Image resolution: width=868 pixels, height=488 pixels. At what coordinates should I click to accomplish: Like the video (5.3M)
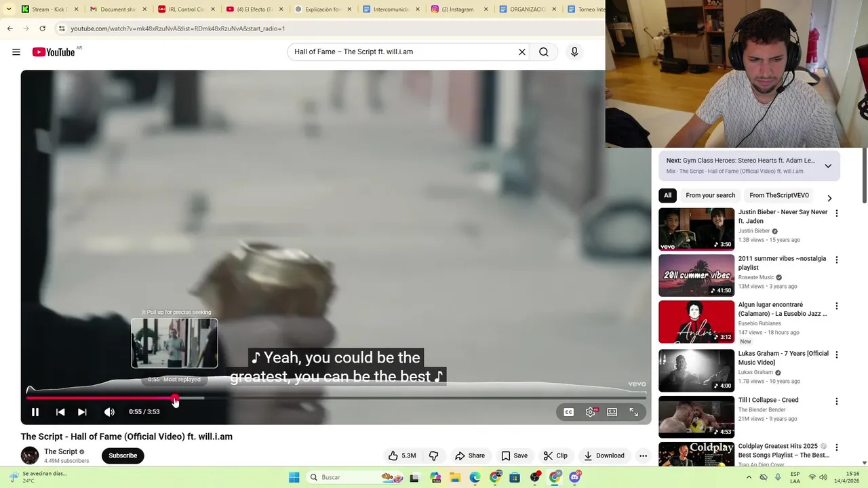coord(402,455)
